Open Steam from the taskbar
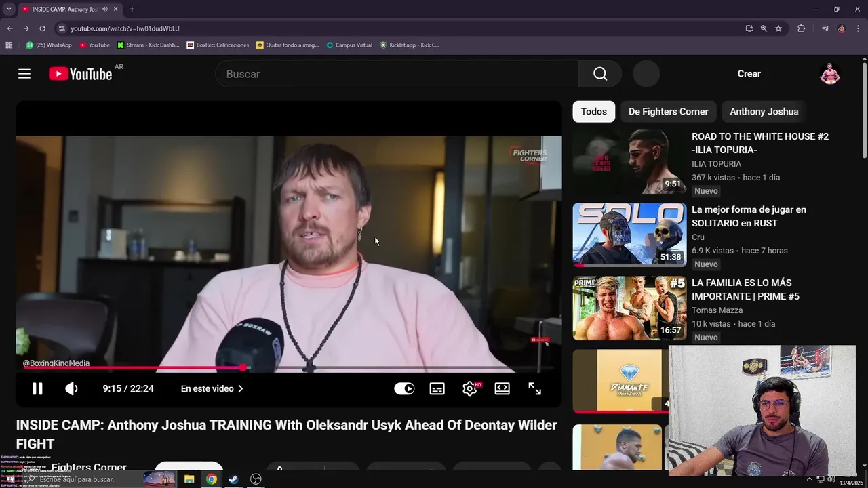This screenshot has width=868, height=488. (233, 479)
